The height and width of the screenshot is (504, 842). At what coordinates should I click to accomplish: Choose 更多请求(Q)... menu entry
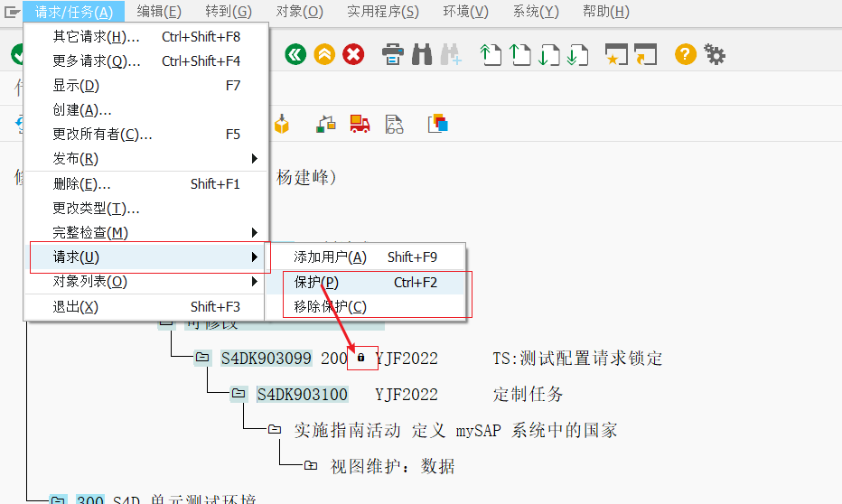[146, 61]
